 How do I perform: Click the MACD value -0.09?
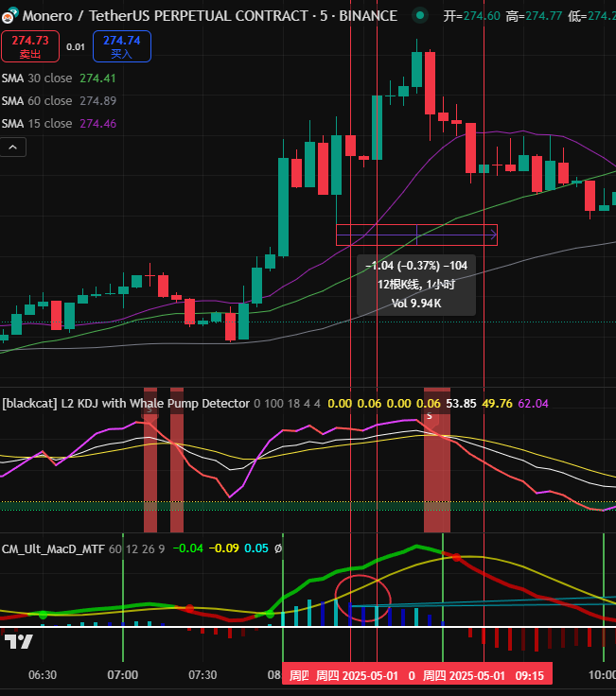click(x=224, y=548)
